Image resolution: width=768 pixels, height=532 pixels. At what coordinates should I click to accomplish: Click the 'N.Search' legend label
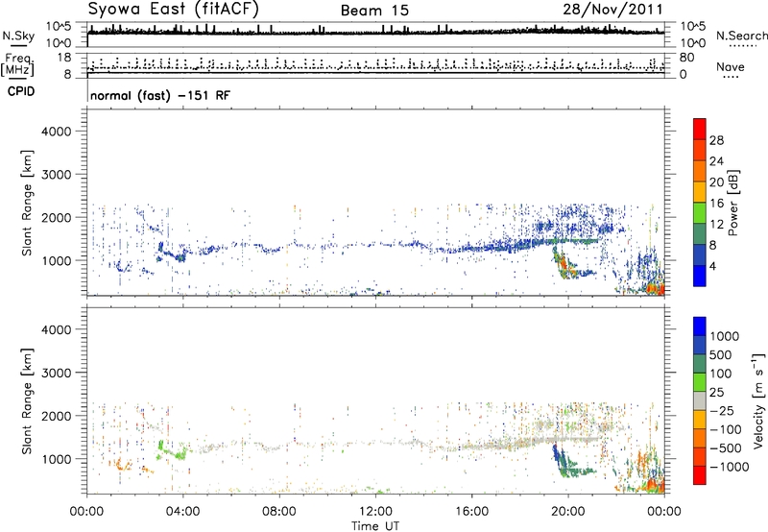coord(741,36)
